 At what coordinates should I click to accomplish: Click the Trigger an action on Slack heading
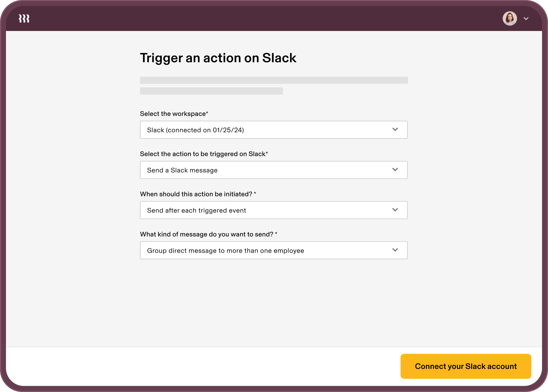coord(218,58)
